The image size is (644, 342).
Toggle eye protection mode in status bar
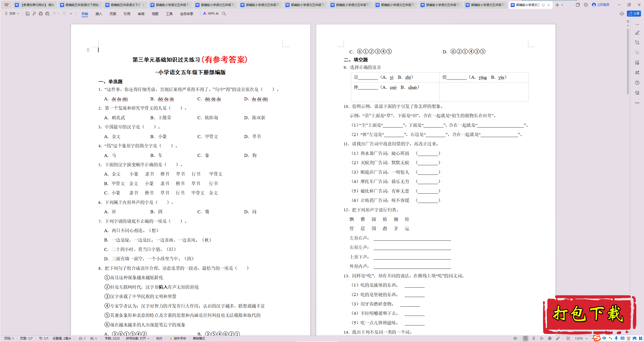coord(515,338)
